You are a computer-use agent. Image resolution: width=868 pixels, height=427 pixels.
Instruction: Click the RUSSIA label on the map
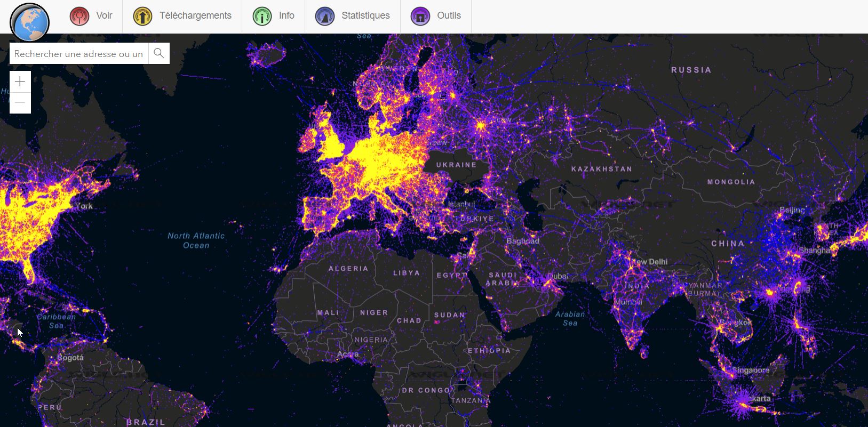point(691,70)
